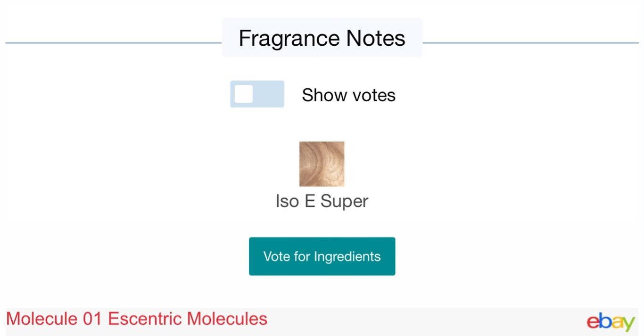Toggle the Show votes switch
644x336 pixels.
click(257, 94)
